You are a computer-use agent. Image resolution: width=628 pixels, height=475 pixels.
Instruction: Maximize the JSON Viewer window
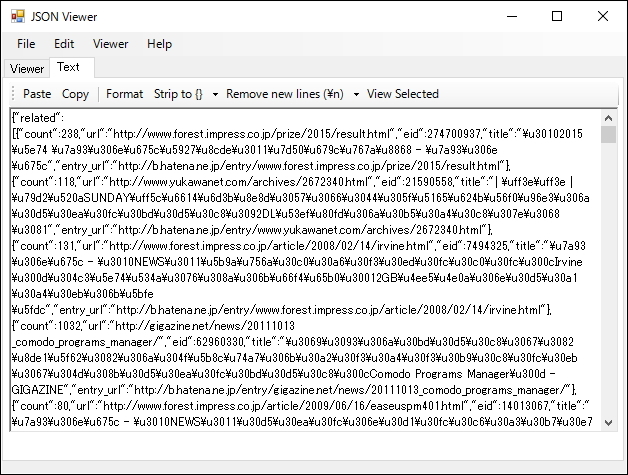[557, 16]
